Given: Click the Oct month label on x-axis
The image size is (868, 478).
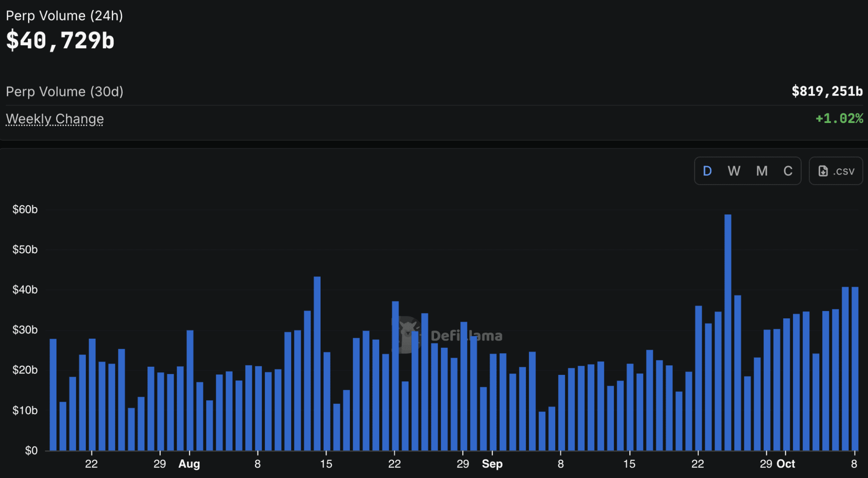Looking at the screenshot, I should pos(786,464).
